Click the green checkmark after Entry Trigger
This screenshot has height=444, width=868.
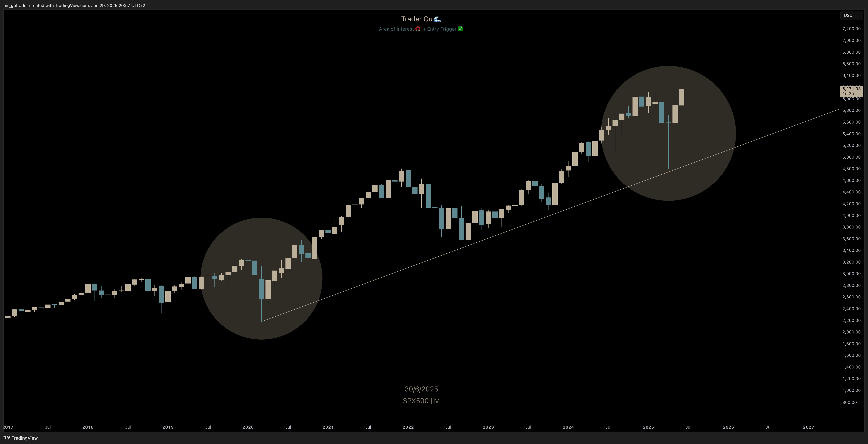click(x=460, y=29)
